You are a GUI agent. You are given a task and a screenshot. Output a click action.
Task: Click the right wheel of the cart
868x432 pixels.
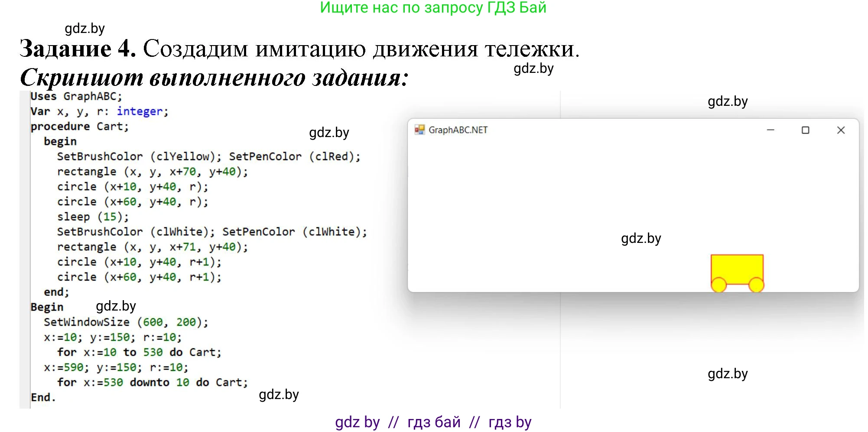[x=756, y=285]
